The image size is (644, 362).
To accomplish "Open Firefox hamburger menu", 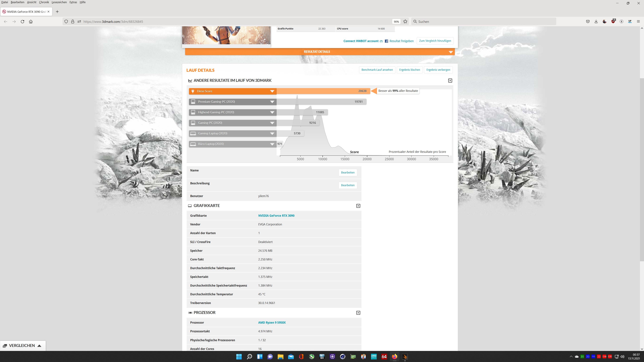I will click(x=638, y=21).
